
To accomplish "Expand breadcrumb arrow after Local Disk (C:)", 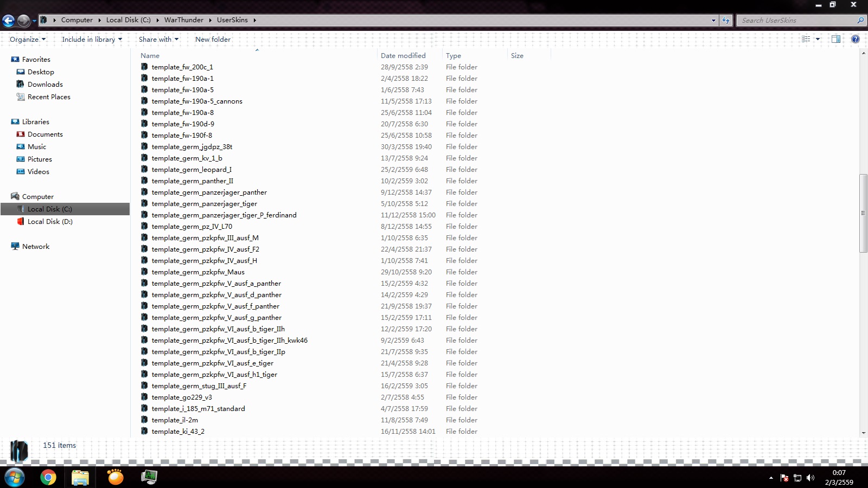I will pos(157,21).
